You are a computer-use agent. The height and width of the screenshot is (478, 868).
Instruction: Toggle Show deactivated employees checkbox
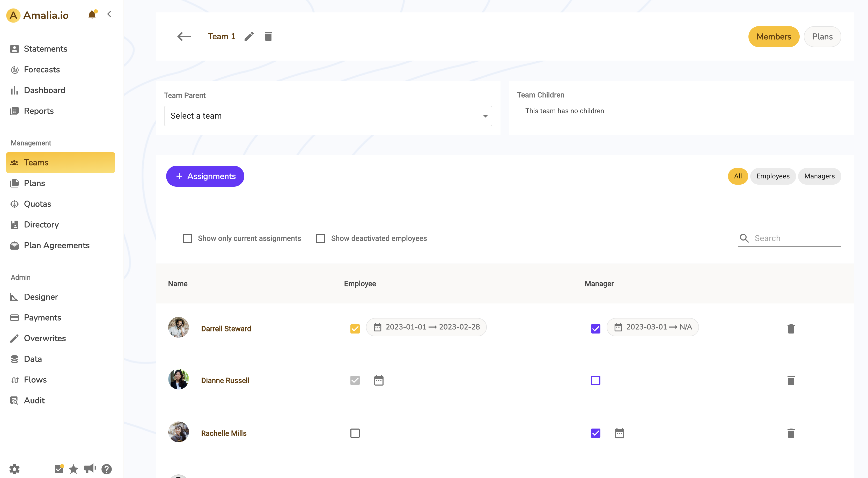point(320,238)
